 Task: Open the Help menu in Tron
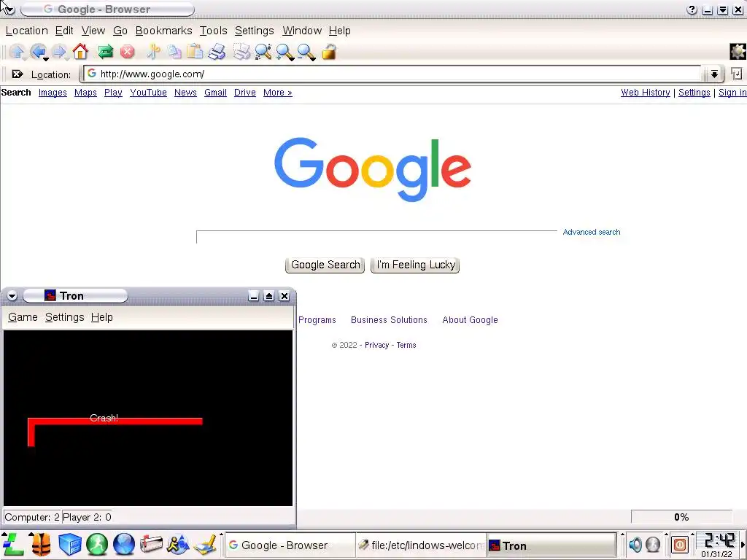[101, 317]
